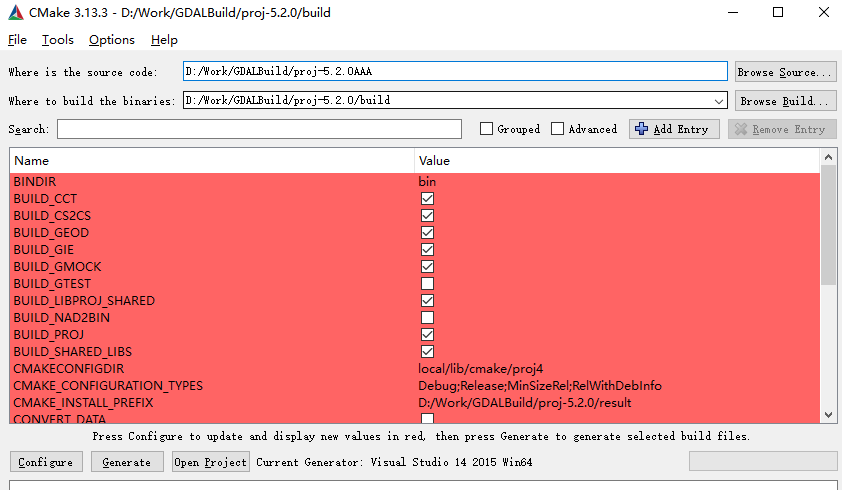Click the X icon on Remove Entry
The width and height of the screenshot is (842, 490).
point(741,129)
